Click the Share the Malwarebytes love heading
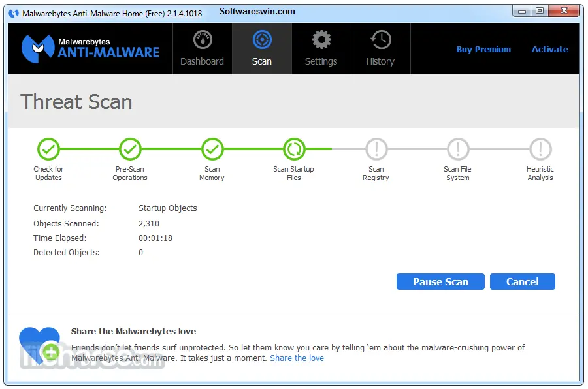 tap(133, 332)
